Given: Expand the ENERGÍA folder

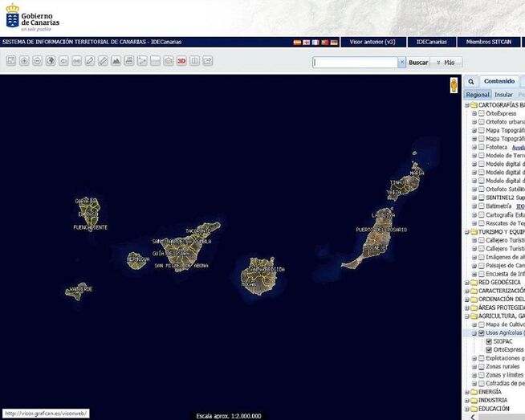Looking at the screenshot, I should [x=466, y=391].
